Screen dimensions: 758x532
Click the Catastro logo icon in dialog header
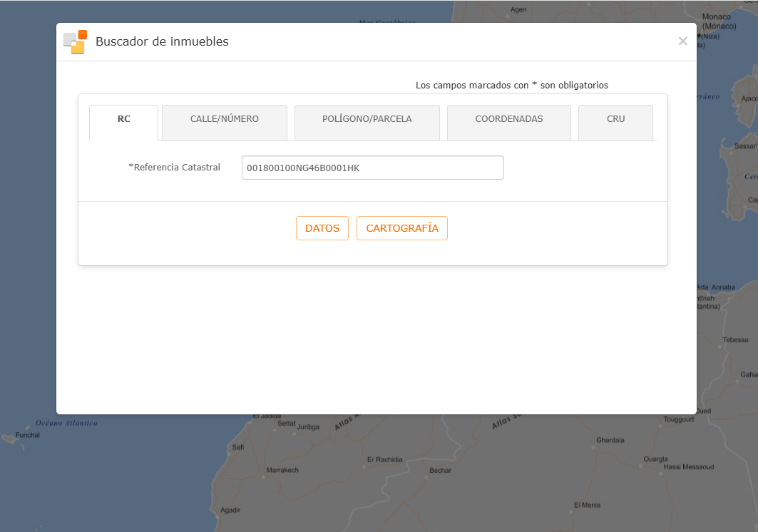76,42
